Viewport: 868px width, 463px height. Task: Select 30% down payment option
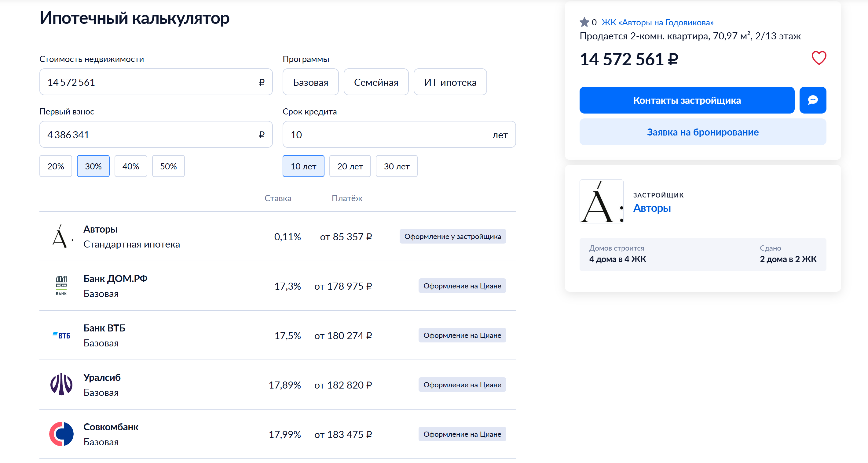point(93,166)
